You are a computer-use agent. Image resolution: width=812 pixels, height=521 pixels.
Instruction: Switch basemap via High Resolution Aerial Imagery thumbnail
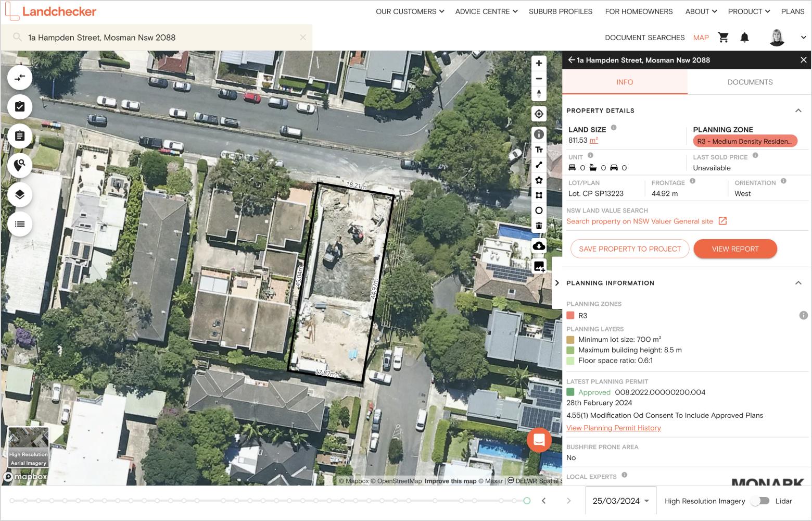[x=29, y=447]
